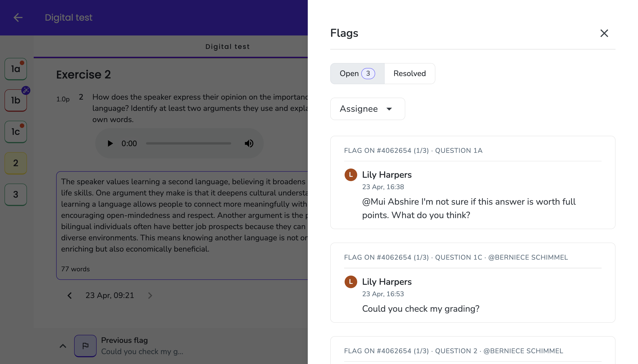Click the Exercise 2 heading
This screenshot has width=638, height=364.
click(x=83, y=75)
